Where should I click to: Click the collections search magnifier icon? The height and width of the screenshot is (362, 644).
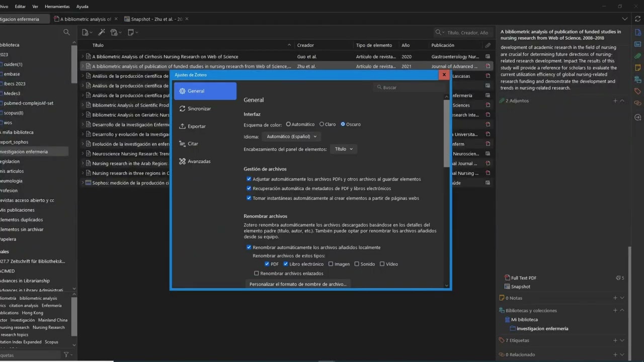(66, 32)
